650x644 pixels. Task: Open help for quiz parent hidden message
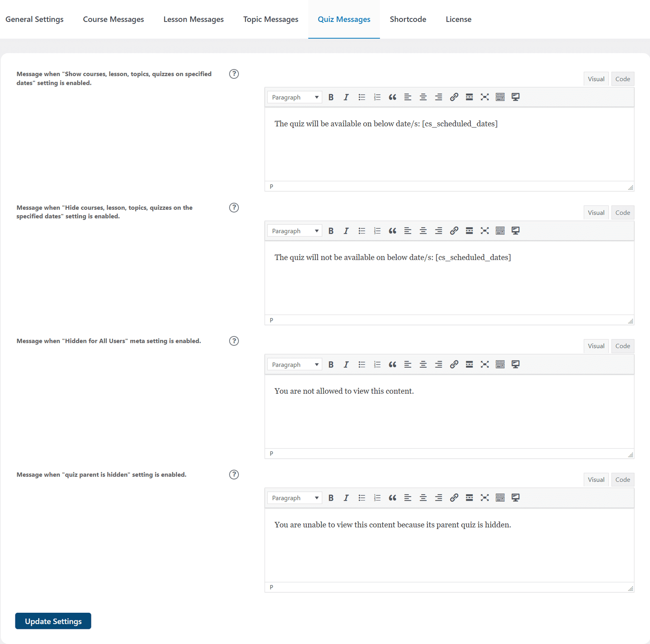234,475
